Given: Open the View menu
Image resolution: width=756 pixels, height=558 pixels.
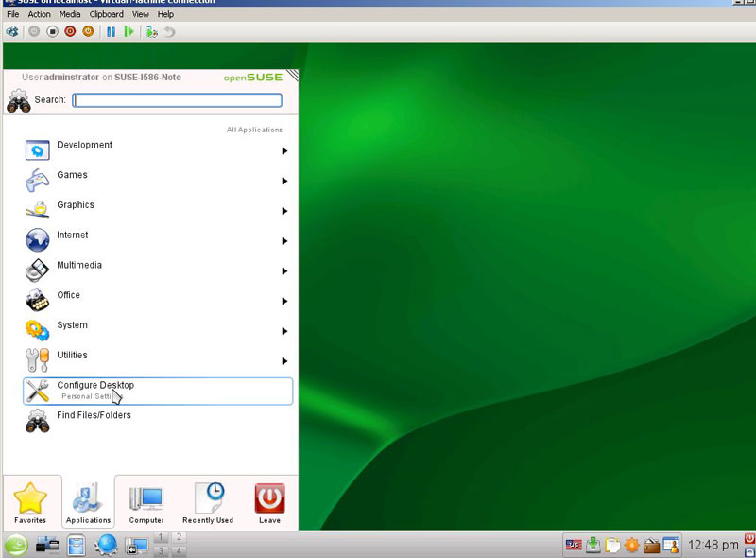Looking at the screenshot, I should pos(141,14).
